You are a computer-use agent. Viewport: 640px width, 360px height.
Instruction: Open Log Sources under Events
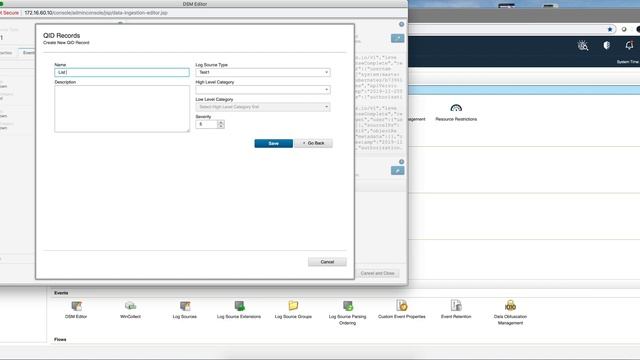[184, 310]
